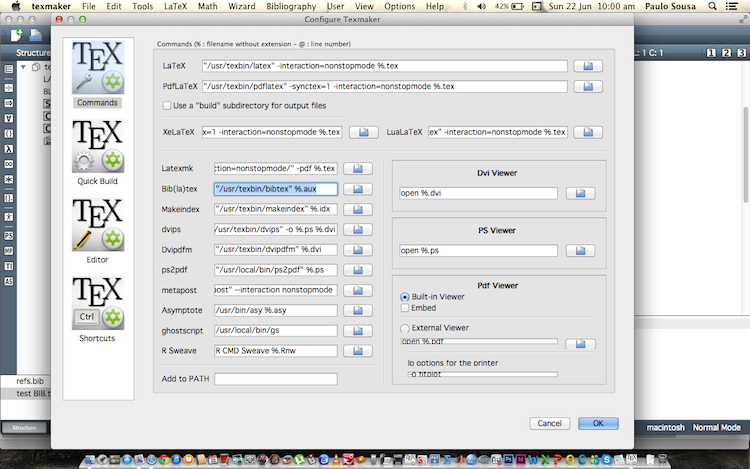This screenshot has height=469, width=750.
Task: Select refs.bib in the file list
Action: [30, 381]
